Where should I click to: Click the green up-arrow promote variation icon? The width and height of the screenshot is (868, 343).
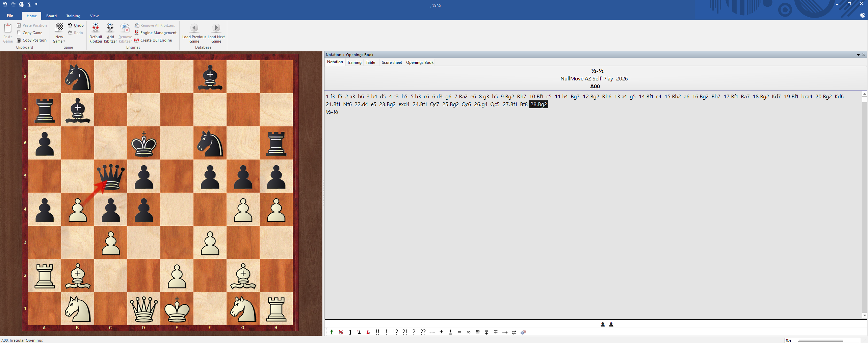(x=332, y=332)
